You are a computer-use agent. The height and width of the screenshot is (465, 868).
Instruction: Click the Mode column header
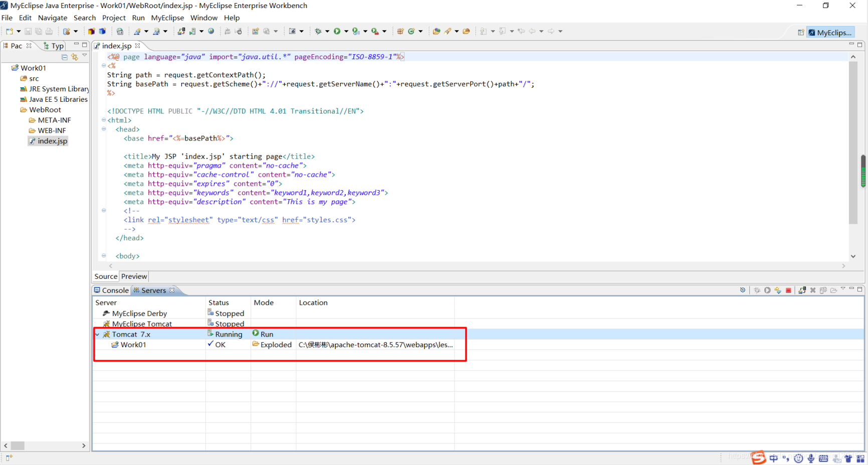point(273,303)
